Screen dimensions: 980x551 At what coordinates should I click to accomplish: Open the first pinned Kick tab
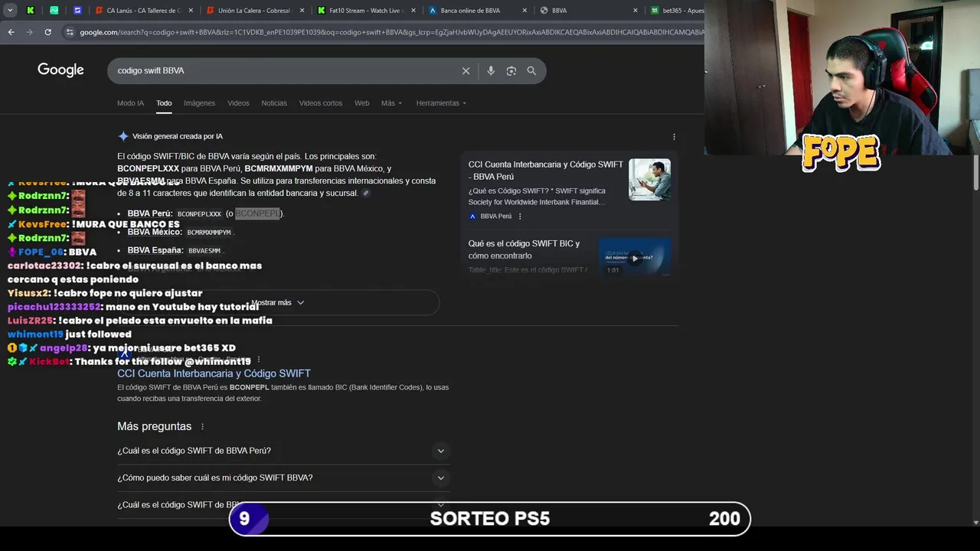[x=30, y=11]
